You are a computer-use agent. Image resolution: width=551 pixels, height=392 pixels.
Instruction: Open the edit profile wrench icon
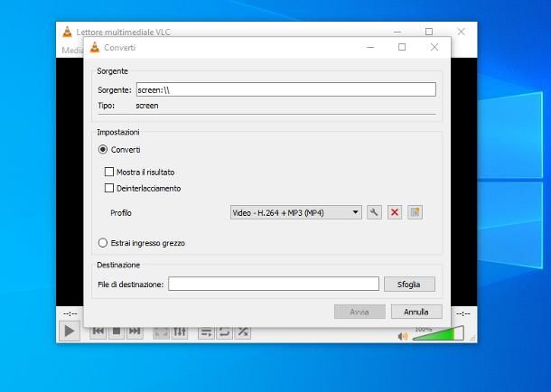coord(374,212)
